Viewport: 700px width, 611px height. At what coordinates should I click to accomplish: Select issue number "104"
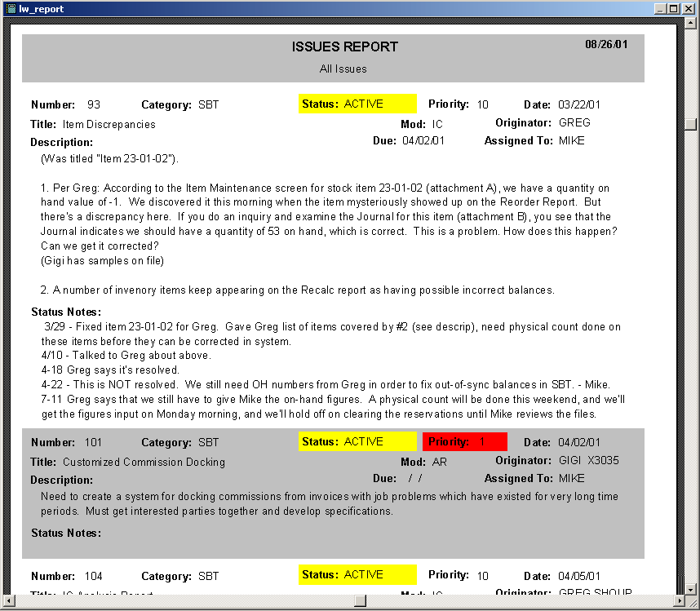coord(93,576)
